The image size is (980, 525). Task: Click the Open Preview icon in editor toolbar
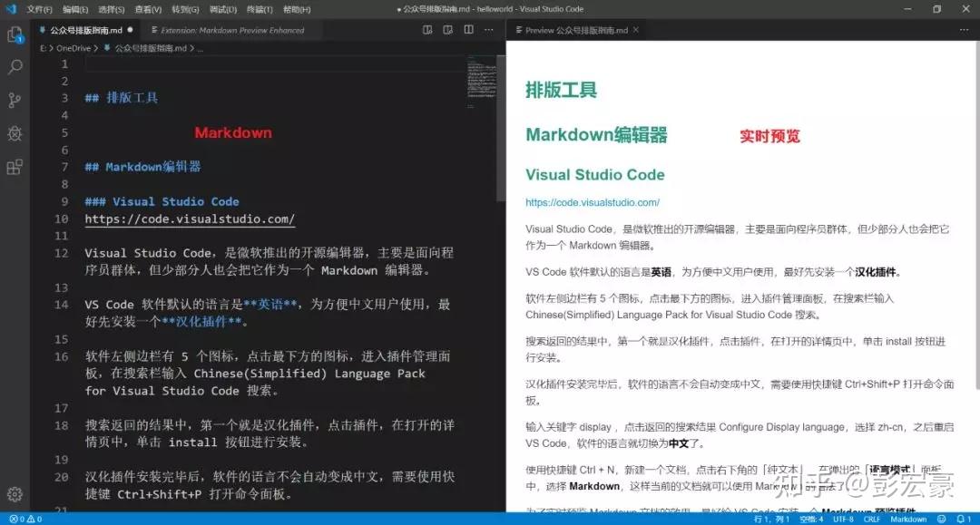click(x=427, y=29)
